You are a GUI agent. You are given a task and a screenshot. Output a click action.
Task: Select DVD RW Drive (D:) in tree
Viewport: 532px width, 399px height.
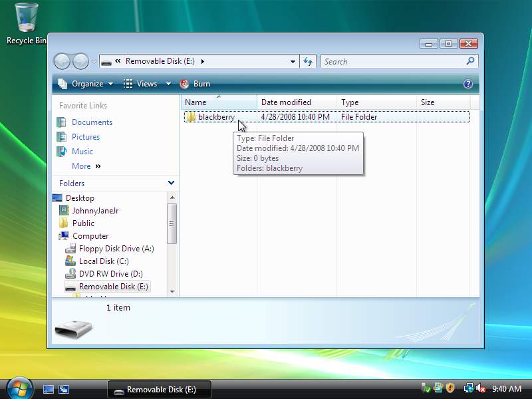(x=110, y=274)
